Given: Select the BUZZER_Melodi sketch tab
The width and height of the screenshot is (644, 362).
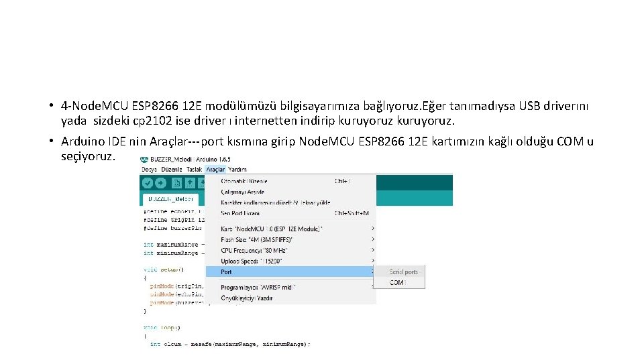Looking at the screenshot, I should [170, 199].
